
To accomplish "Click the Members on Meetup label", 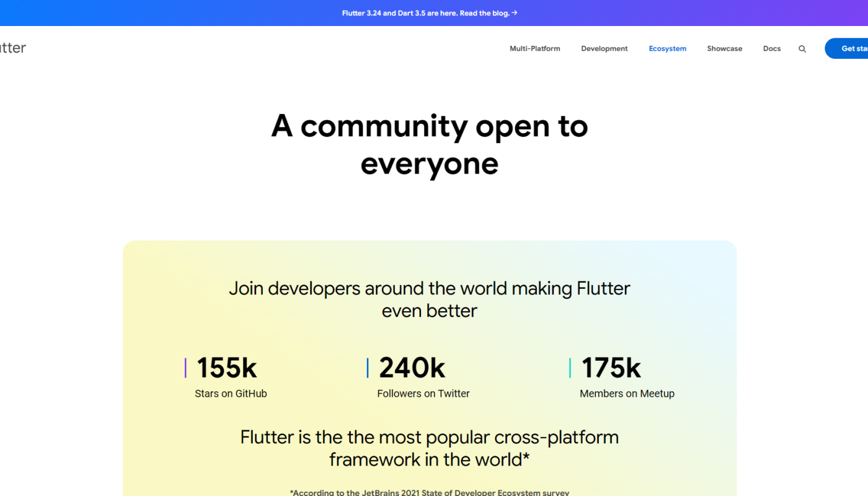I will coord(627,394).
